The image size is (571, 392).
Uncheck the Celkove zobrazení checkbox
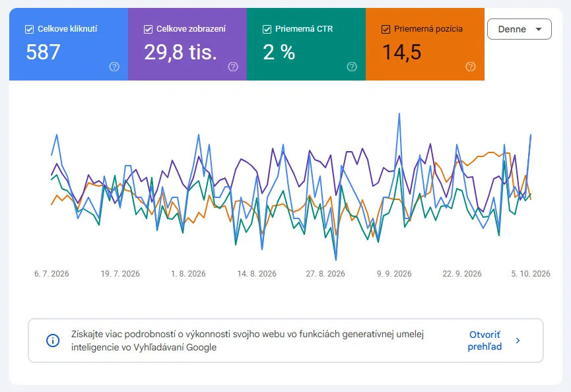149,29
